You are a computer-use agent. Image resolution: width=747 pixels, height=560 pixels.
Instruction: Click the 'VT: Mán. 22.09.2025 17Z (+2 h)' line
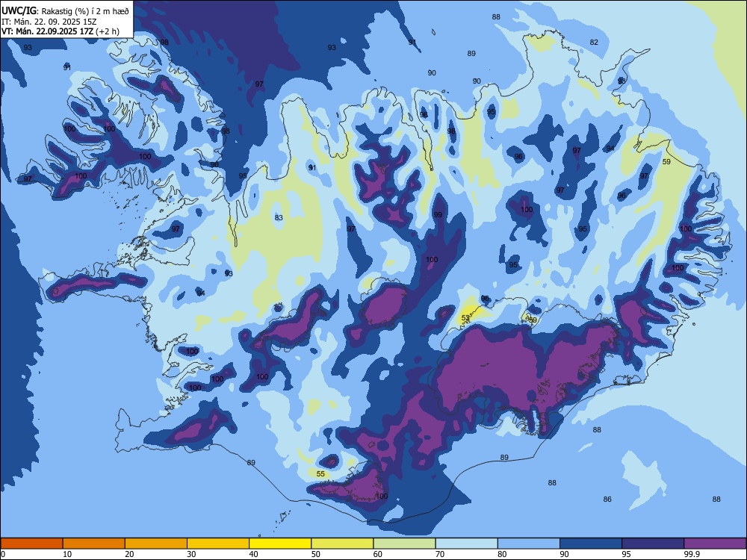60,31
